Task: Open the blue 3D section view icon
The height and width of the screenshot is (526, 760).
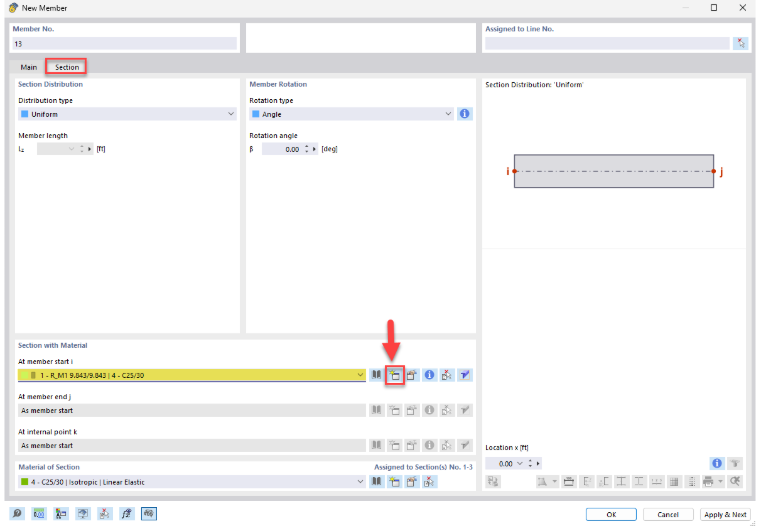Action: (x=465, y=375)
